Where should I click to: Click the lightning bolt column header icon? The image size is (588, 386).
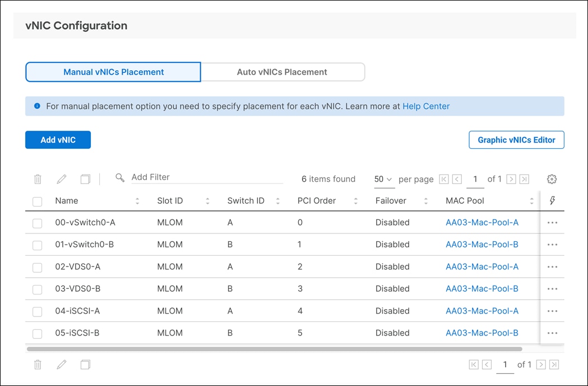(x=552, y=200)
